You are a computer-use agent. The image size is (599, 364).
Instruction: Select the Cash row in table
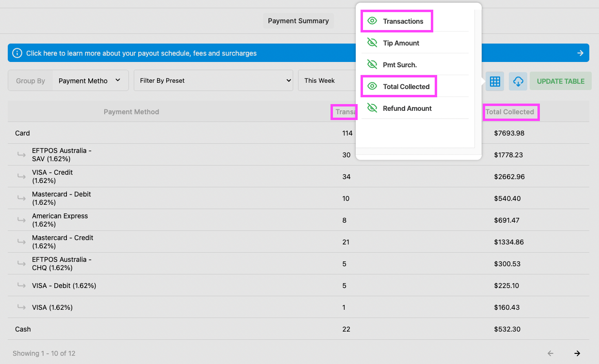pyautogui.click(x=23, y=329)
